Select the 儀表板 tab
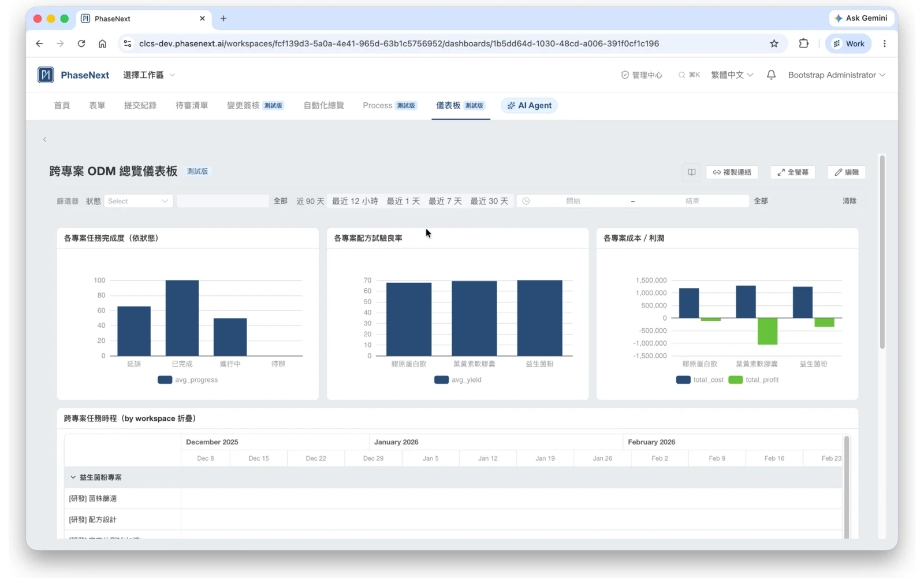This screenshot has height=578, width=924. 461,105
